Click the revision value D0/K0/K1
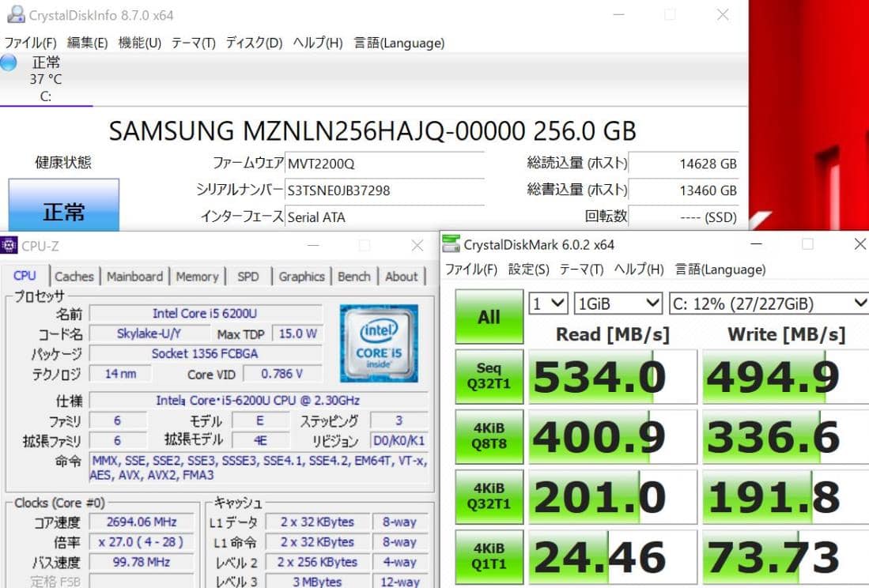The width and height of the screenshot is (869, 588). click(399, 441)
